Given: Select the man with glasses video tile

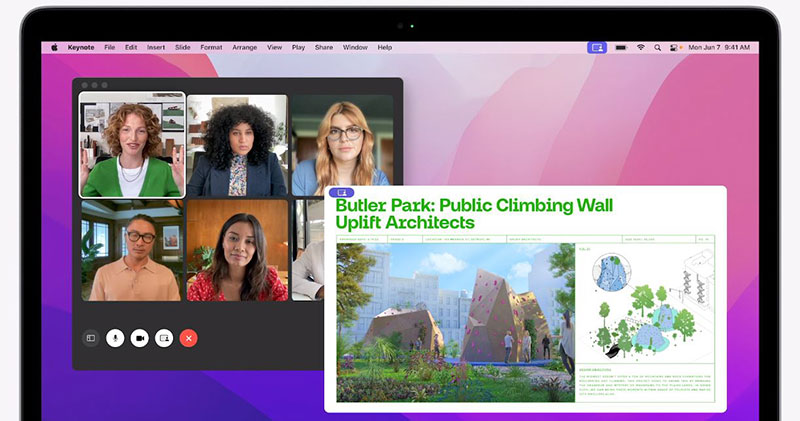Looking at the screenshot, I should tap(132, 250).
